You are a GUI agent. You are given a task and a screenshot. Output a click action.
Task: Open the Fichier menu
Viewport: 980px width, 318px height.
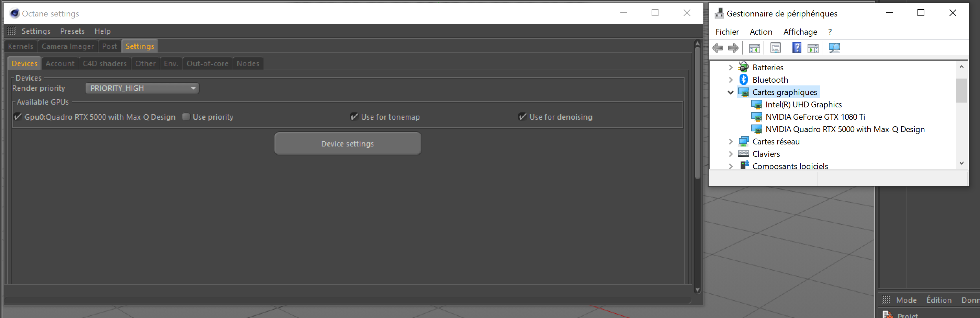(727, 32)
